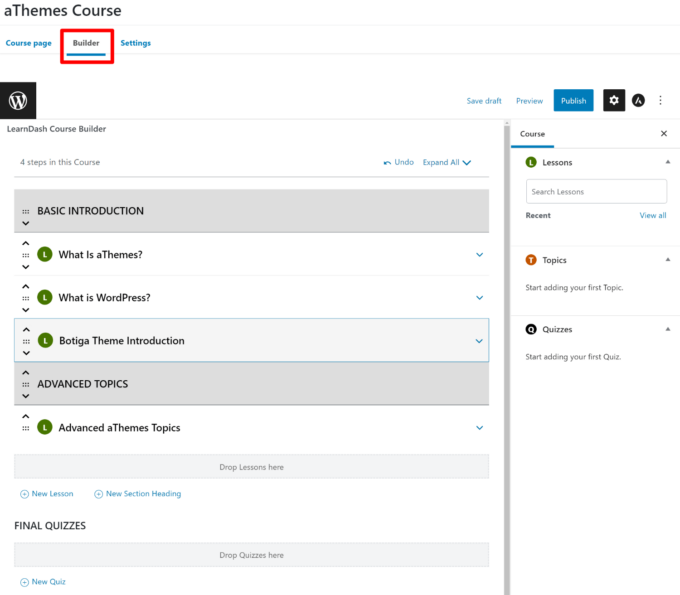Add a New Section Heading
Viewport: 680px width, 595px height.
138,494
